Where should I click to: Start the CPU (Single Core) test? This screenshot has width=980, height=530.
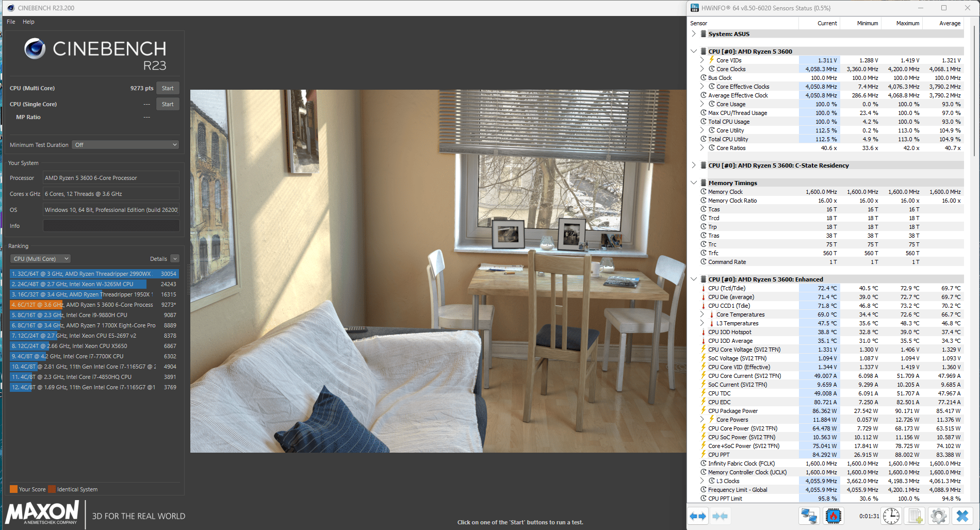168,104
